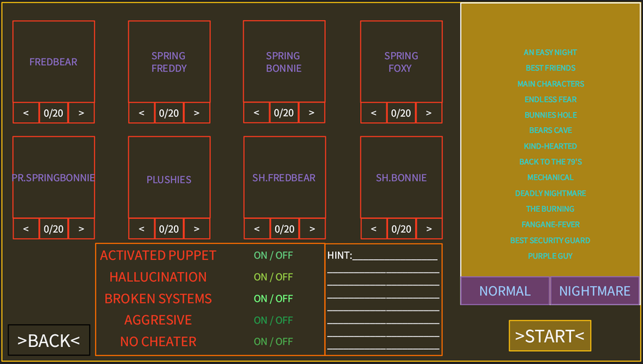Choose Bunnies Hole preset
This screenshot has width=643, height=364.
pyautogui.click(x=550, y=115)
